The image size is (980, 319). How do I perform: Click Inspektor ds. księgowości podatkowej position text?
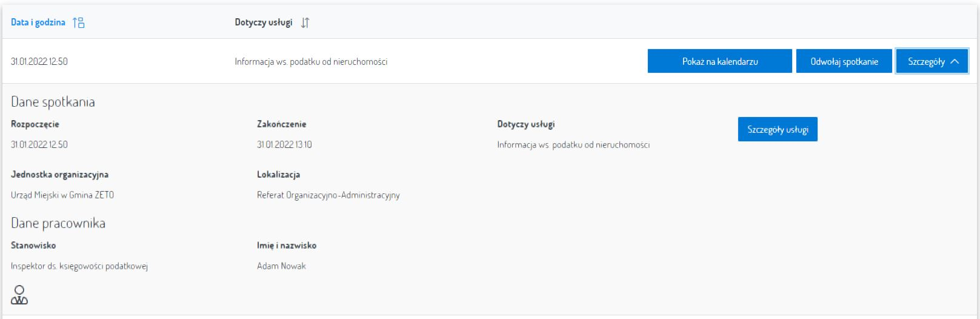coord(79,266)
